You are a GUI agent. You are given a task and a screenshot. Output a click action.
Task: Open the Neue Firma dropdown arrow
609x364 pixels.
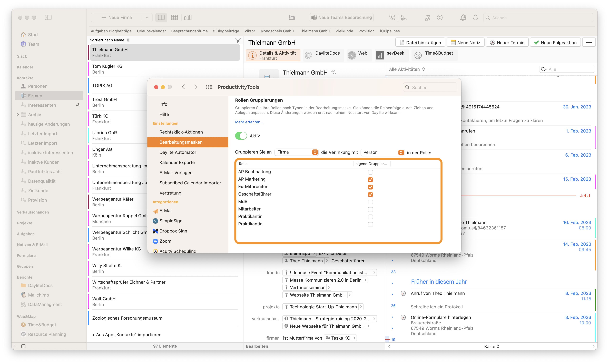pyautogui.click(x=147, y=17)
